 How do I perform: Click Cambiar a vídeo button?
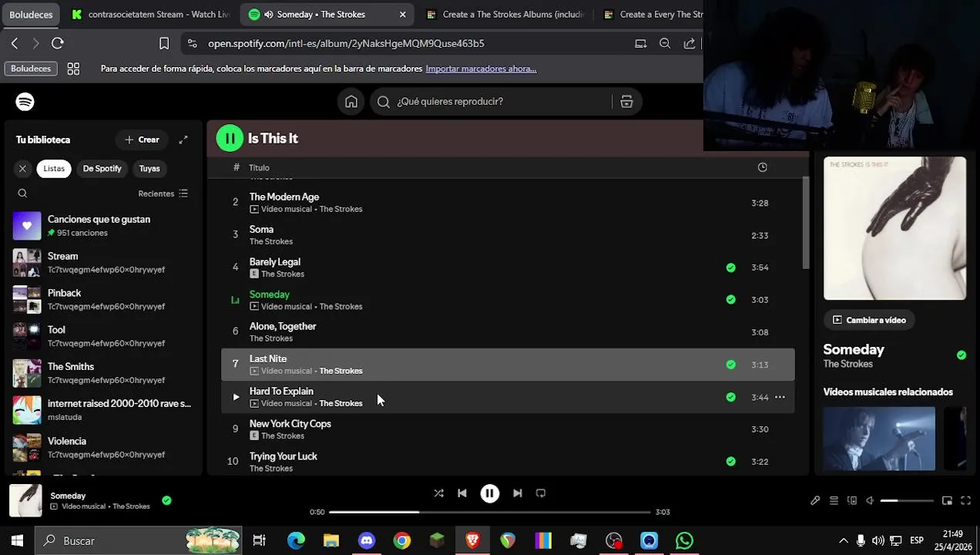pos(869,320)
